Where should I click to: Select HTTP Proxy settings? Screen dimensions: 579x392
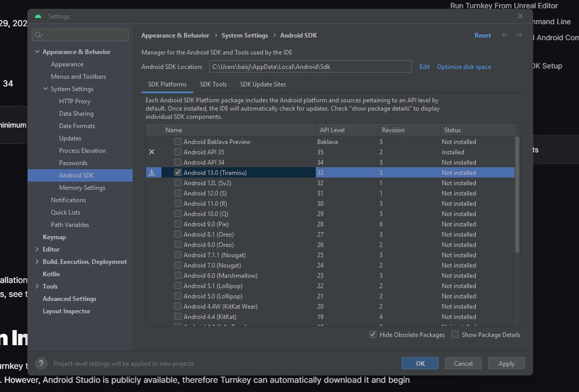tap(75, 101)
